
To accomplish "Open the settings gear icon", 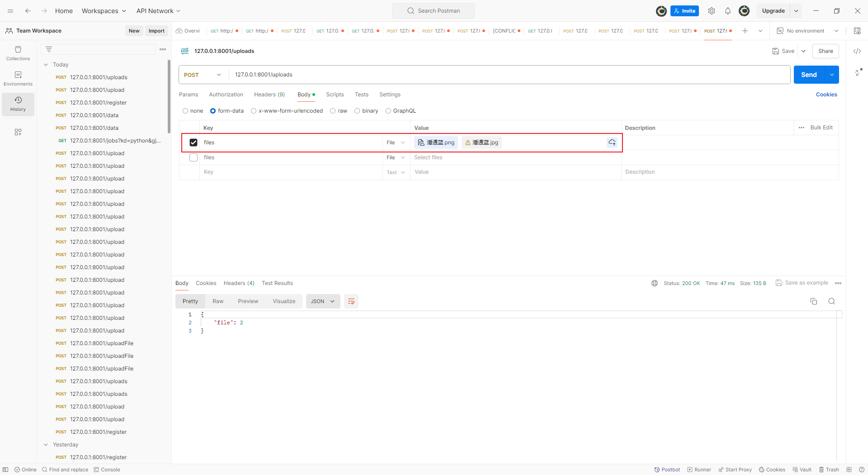I will click(712, 11).
